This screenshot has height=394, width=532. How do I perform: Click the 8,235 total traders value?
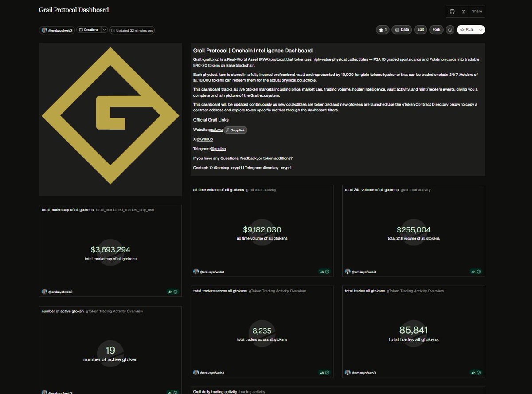pos(262,331)
